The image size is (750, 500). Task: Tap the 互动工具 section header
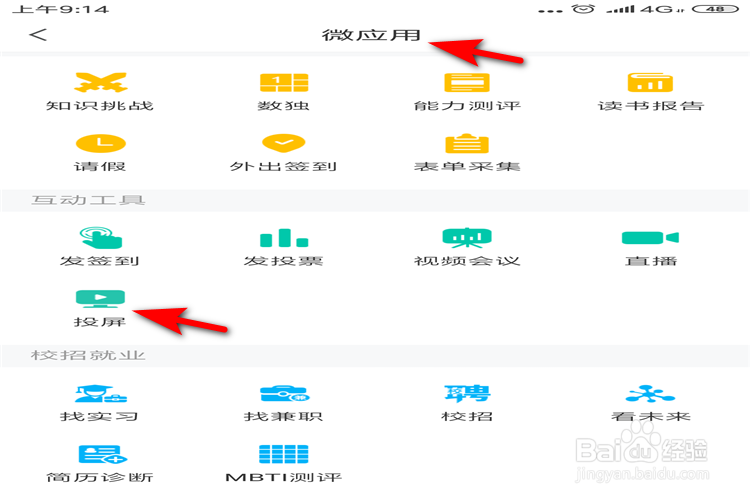[x=88, y=200]
